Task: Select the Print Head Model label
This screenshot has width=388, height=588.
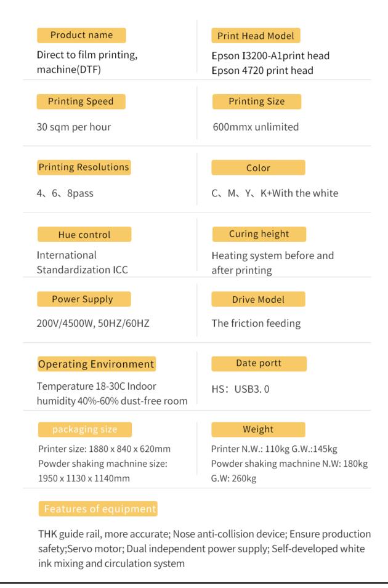Action: coord(256,36)
